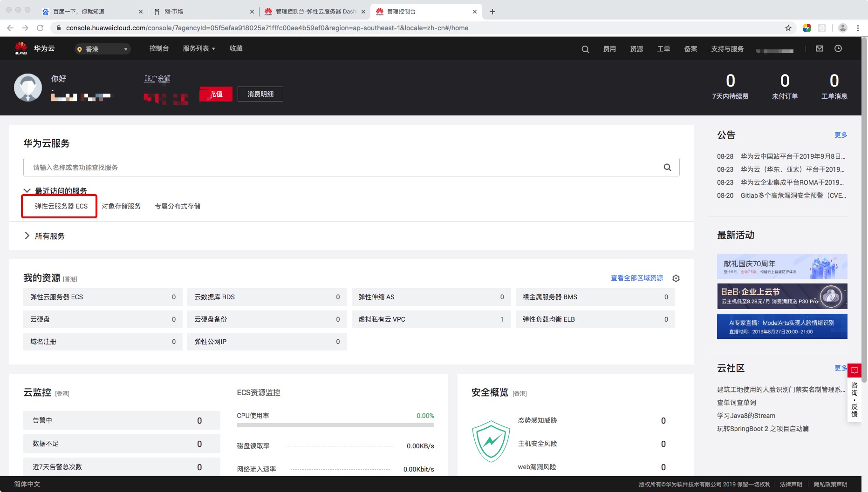
Task: Open the 域名注册 resource tile
Action: [103, 342]
